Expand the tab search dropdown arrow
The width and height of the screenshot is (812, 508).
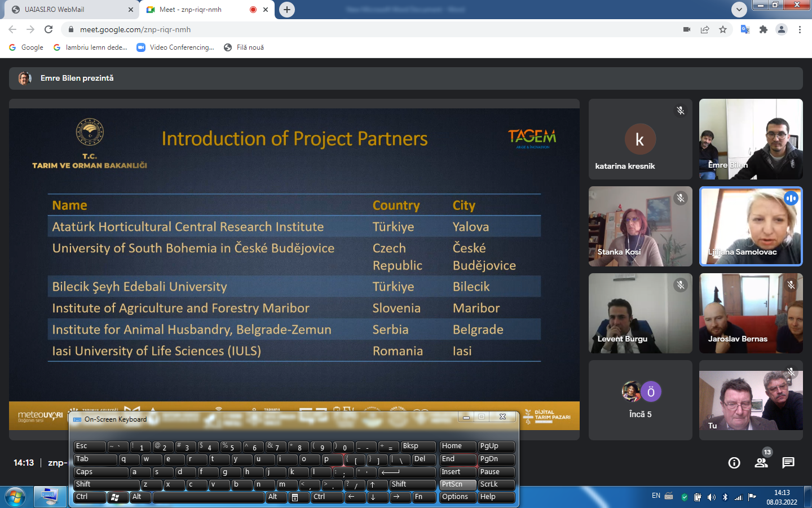tap(739, 9)
